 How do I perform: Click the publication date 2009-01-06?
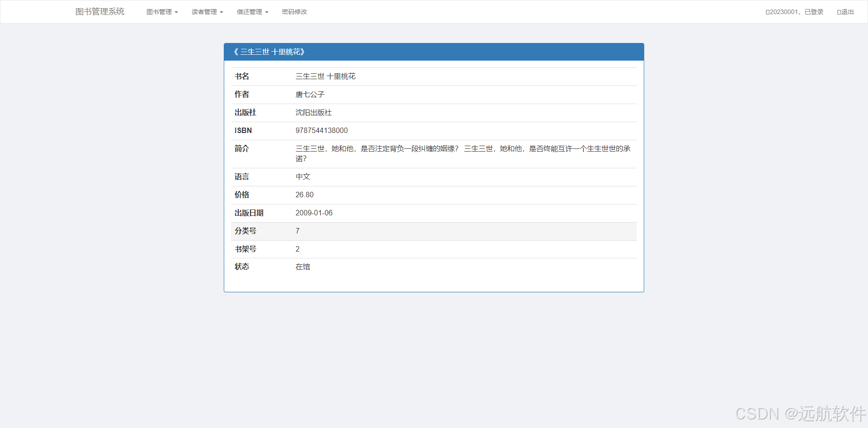click(314, 213)
